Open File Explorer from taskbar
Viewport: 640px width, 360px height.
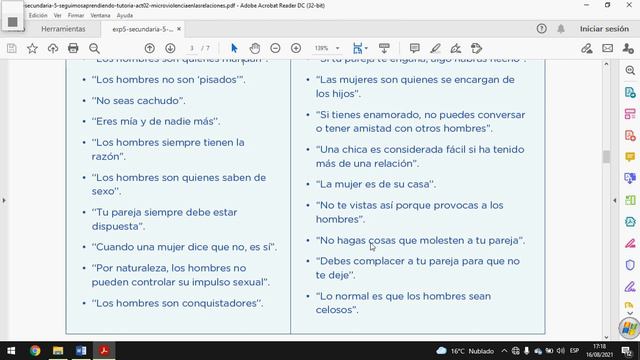tap(58, 351)
